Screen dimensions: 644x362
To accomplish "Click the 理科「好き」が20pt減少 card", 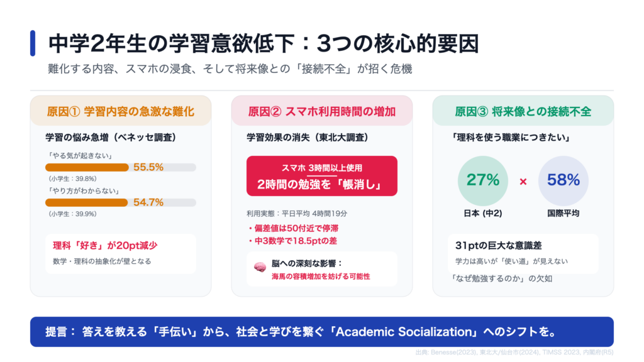I will (x=121, y=253).
